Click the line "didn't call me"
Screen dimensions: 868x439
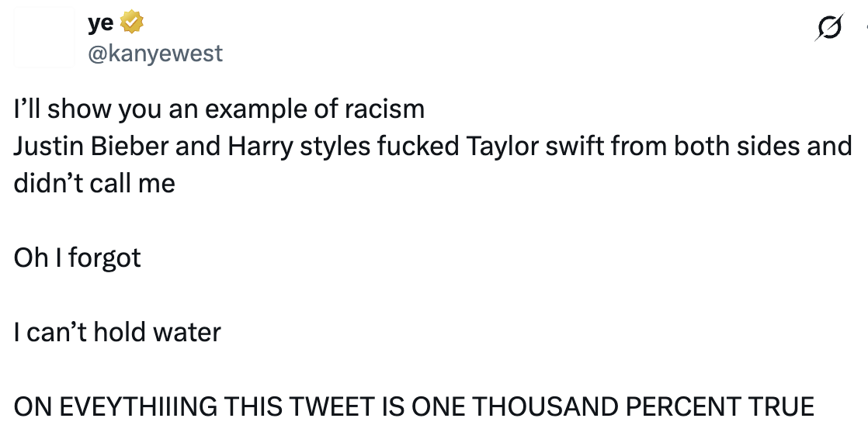pyautogui.click(x=95, y=183)
